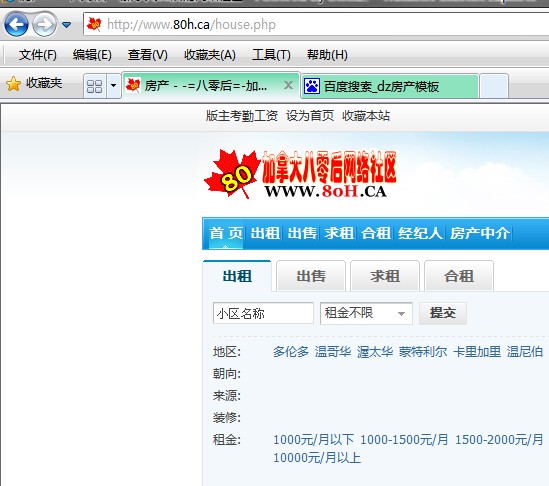The image size is (549, 486).
Task: Open the Quick Tabs grid icon
Action: (95, 86)
